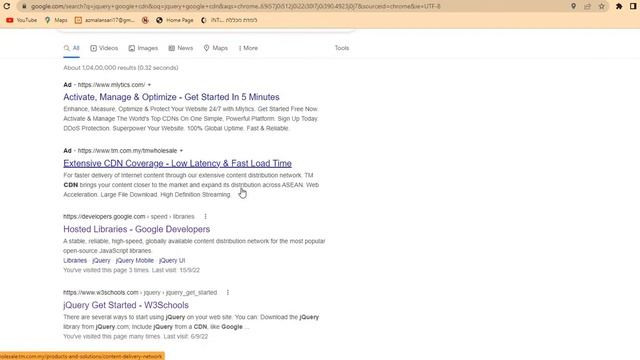Open the search Tools button
This screenshot has height=360, width=640.
pyautogui.click(x=342, y=48)
